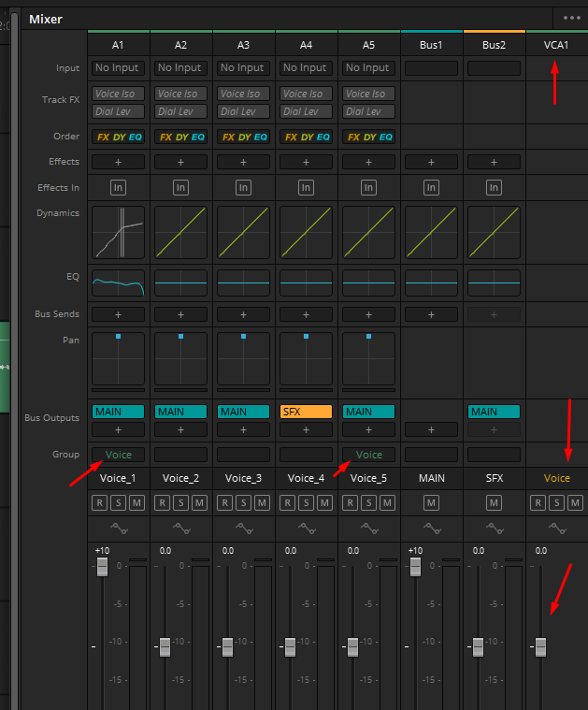Arm record on Voice_1 track
This screenshot has width=588, height=710.
(100, 503)
